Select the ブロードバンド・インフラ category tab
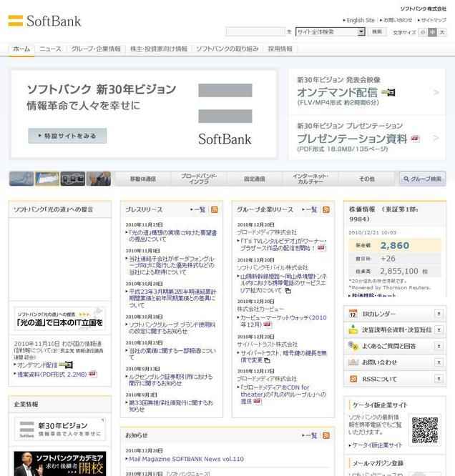Viewport: 455px width, 476px height. [199, 179]
